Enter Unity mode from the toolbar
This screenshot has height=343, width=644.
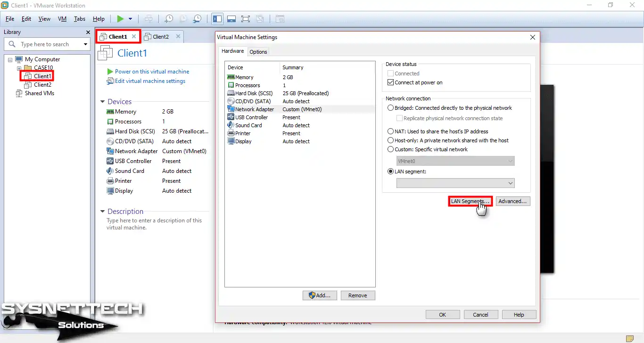(x=260, y=19)
